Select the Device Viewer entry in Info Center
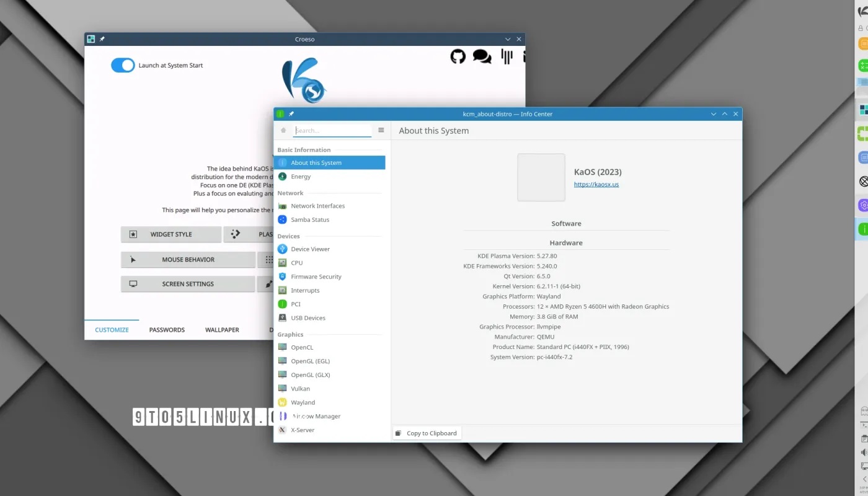 [310, 249]
